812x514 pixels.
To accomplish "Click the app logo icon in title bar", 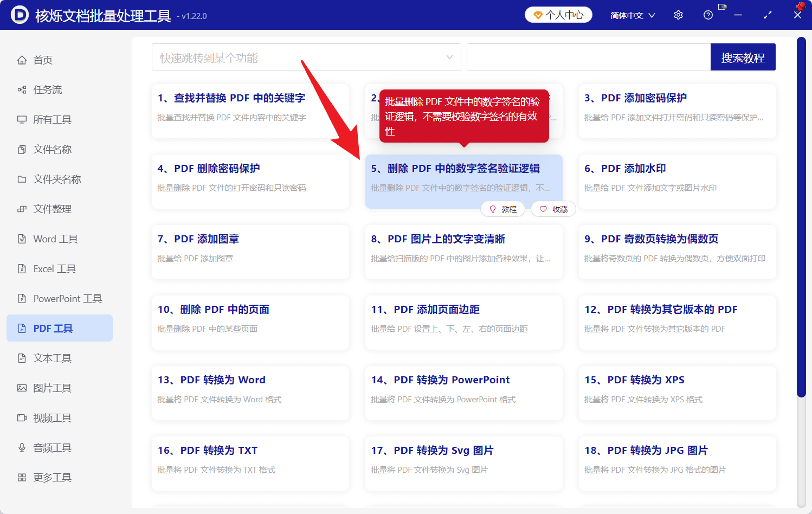I will pos(20,15).
